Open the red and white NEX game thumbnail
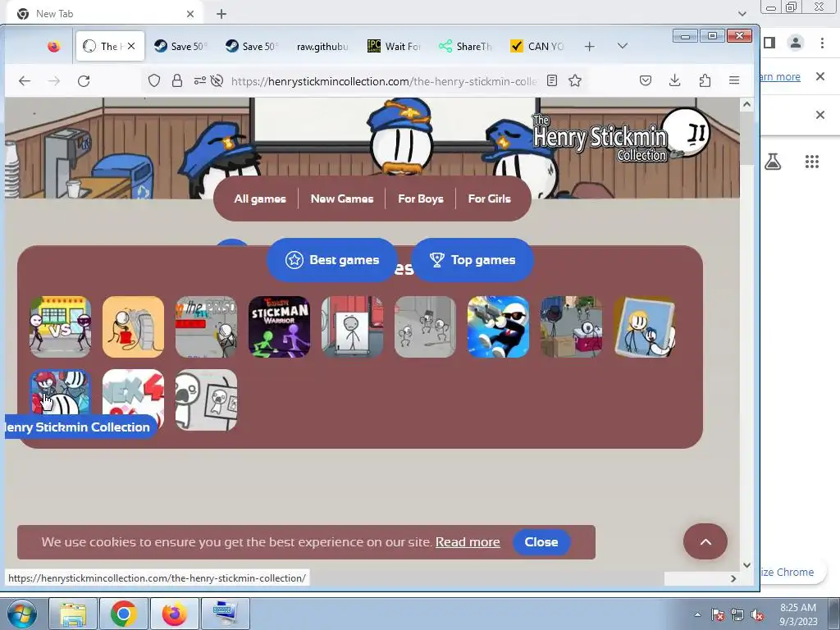This screenshot has height=630, width=840. (x=135, y=399)
